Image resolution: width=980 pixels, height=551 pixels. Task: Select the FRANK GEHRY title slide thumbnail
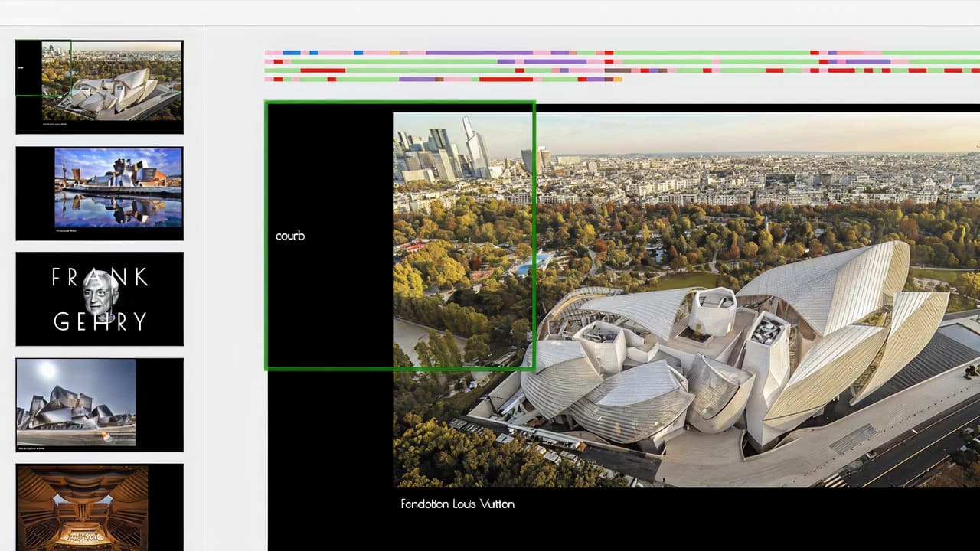pos(100,298)
